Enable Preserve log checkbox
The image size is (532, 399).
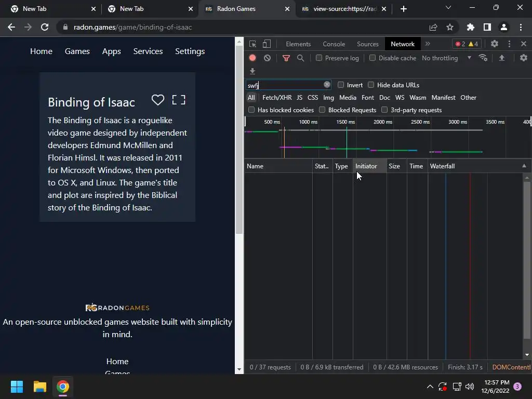pos(319,58)
